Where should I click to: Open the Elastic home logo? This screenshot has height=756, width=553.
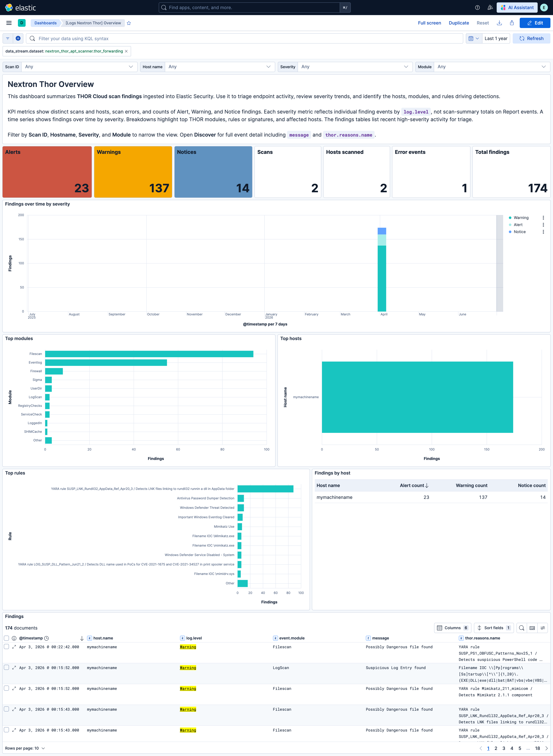[x=20, y=7]
